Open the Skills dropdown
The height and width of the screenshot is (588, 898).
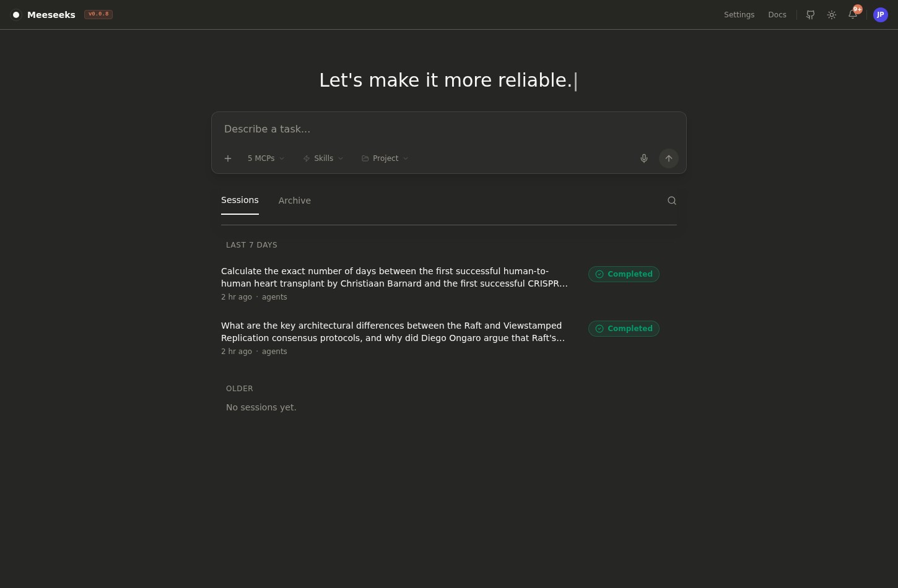point(323,158)
